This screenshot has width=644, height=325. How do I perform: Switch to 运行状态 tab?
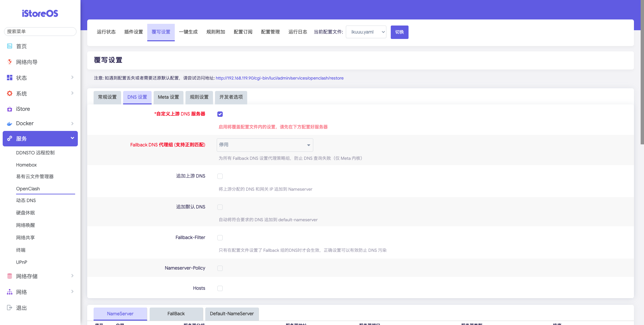(x=106, y=32)
